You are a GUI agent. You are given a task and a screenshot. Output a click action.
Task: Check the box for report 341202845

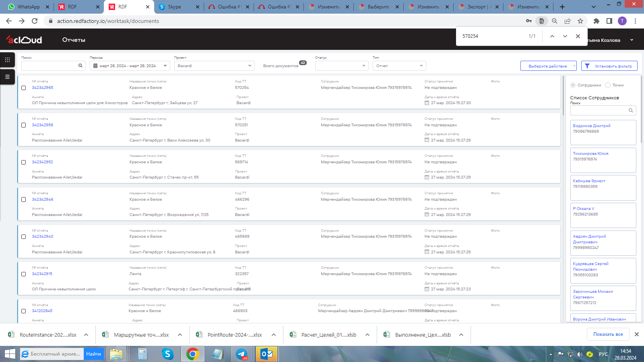pos(23,311)
